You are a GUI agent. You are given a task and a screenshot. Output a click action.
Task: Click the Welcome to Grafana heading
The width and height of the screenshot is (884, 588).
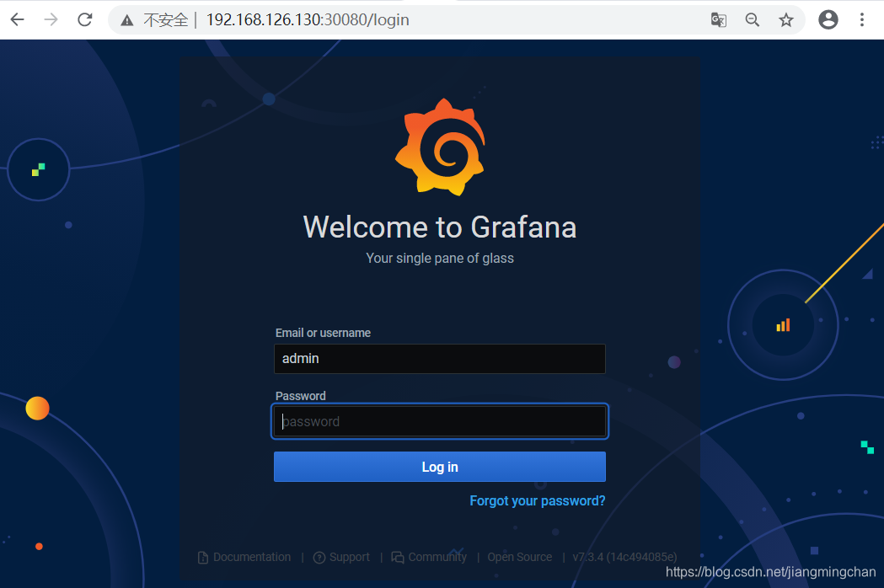(440, 227)
